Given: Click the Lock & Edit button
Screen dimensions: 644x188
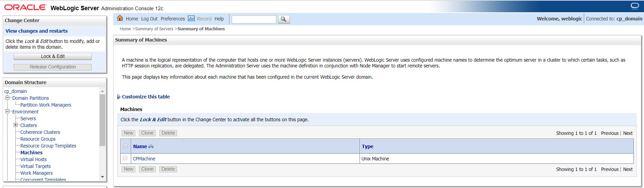Looking at the screenshot, I should [53, 57].
